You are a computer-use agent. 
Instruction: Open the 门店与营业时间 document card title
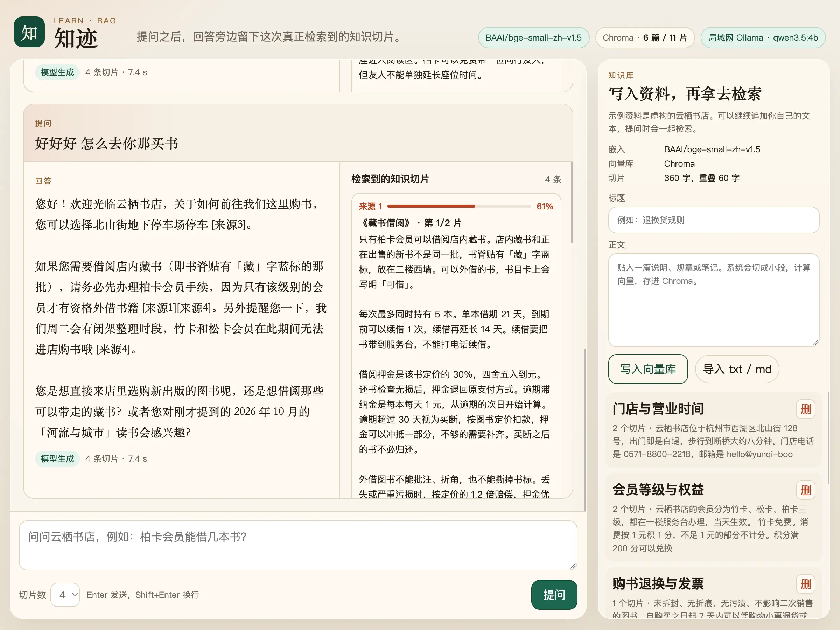(x=658, y=409)
